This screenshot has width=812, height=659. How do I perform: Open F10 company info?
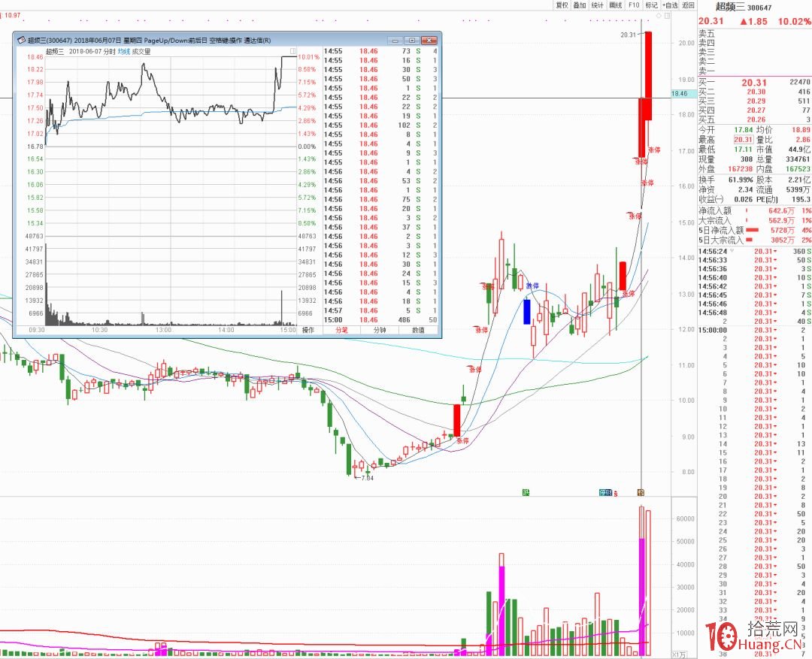[634, 5]
